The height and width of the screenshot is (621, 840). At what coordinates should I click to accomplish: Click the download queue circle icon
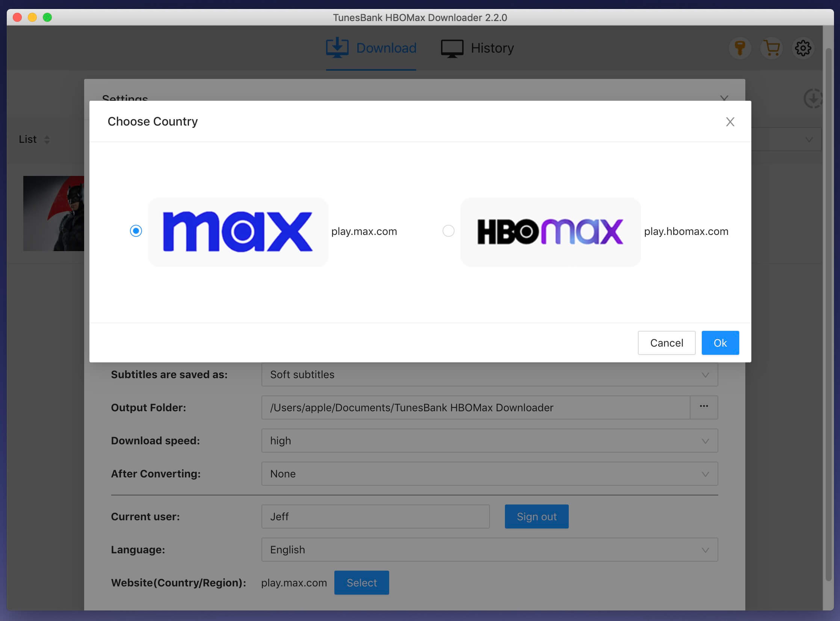pos(813,98)
